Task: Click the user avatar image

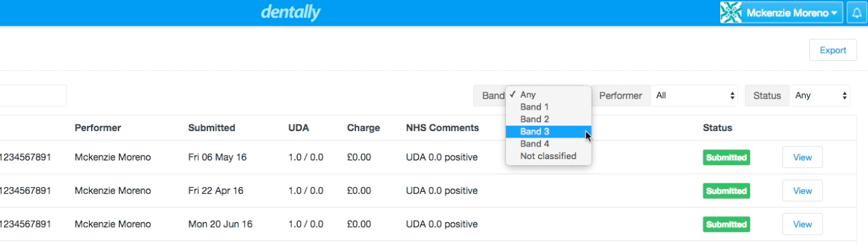Action: coord(731,13)
